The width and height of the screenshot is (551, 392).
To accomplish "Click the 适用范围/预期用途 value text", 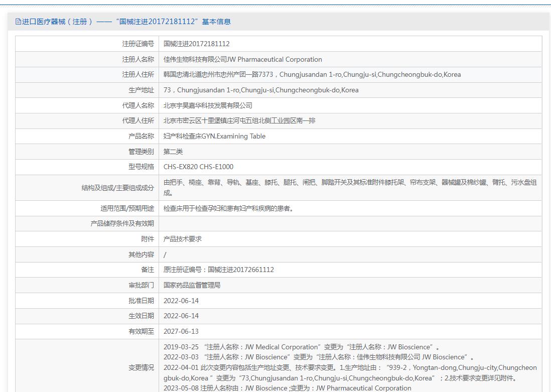I will pos(228,208).
